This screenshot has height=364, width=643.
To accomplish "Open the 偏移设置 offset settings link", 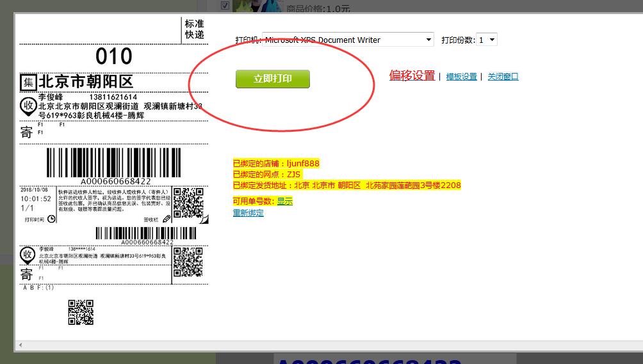I will [x=412, y=75].
